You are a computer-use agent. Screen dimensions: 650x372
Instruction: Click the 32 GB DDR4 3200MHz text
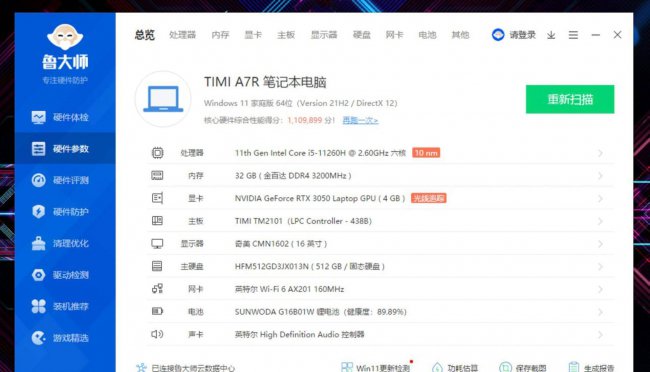[293, 176]
